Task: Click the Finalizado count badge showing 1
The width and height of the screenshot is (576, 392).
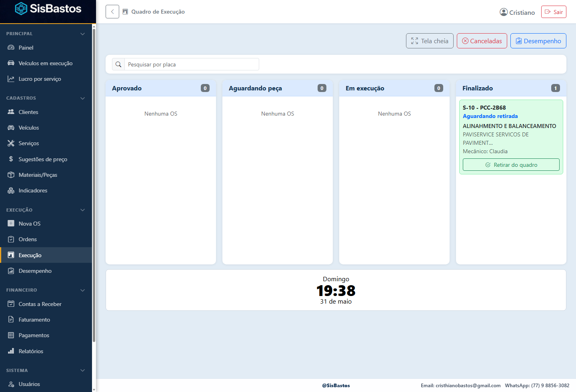Action: (556, 88)
